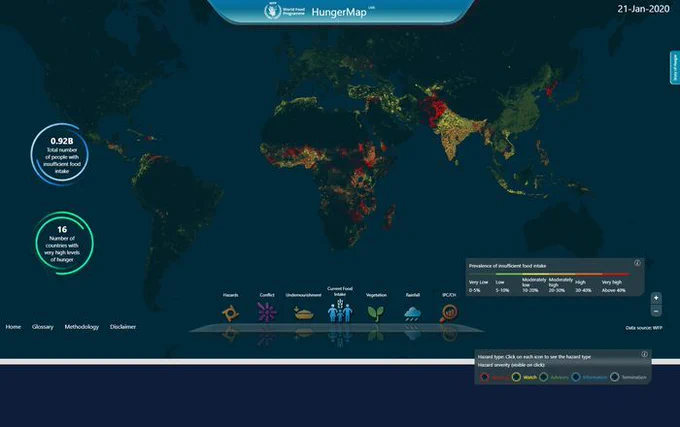Image resolution: width=680 pixels, height=427 pixels.
Task: Open the Glossary link
Action: [x=42, y=327]
